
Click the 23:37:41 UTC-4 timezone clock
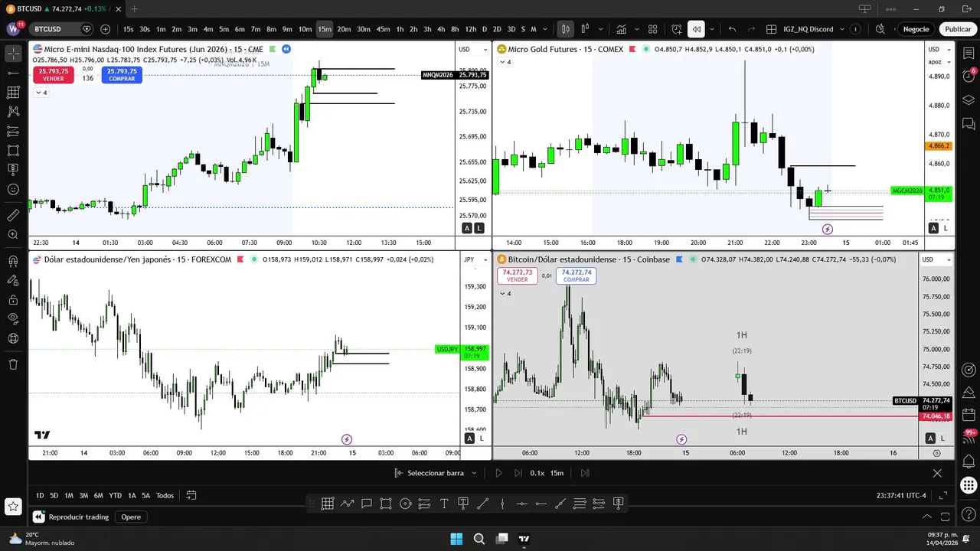pos(902,495)
